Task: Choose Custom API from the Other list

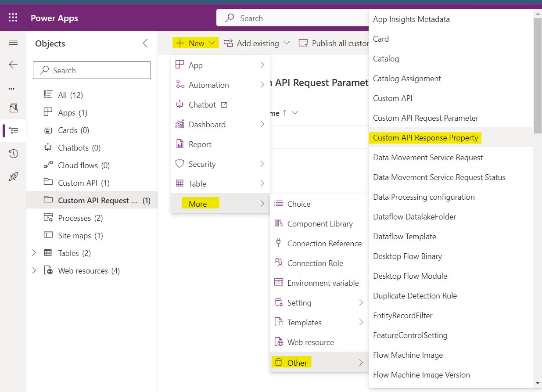Action: (451, 98)
